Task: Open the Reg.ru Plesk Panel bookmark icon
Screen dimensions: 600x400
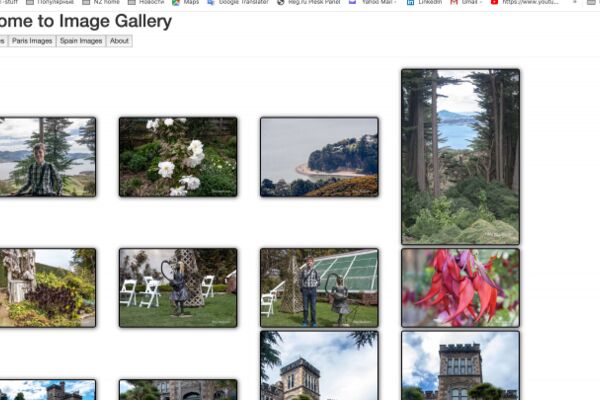Action: point(281,2)
